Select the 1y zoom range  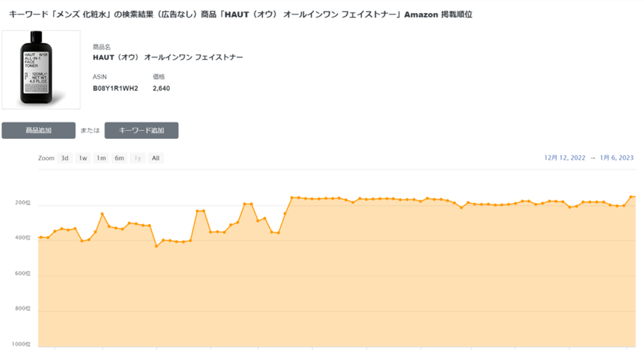(x=137, y=158)
